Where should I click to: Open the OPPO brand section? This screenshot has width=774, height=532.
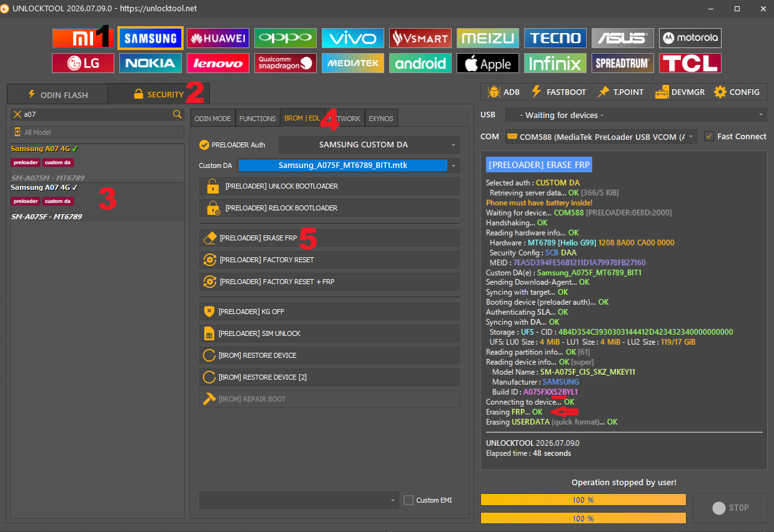coord(285,38)
